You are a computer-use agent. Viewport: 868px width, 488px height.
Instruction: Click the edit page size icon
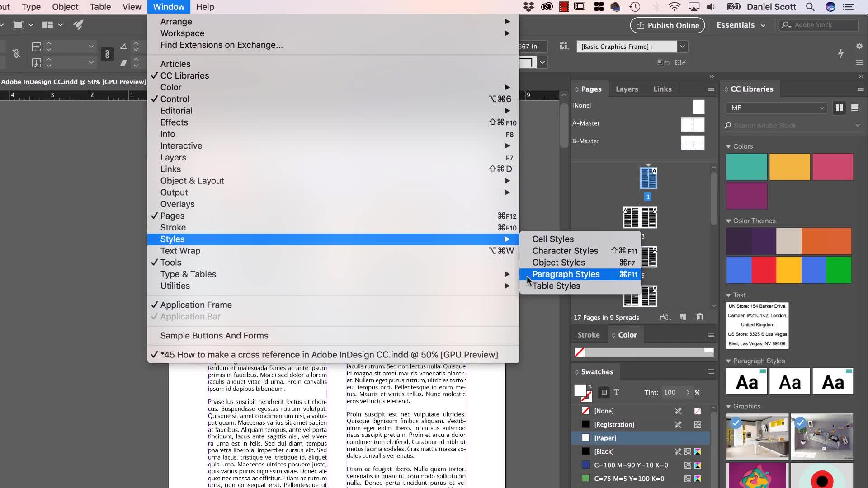pyautogui.click(x=665, y=317)
